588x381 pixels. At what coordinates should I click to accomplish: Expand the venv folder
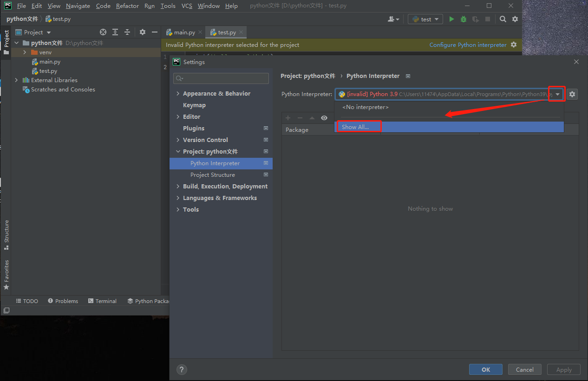pyautogui.click(x=25, y=52)
